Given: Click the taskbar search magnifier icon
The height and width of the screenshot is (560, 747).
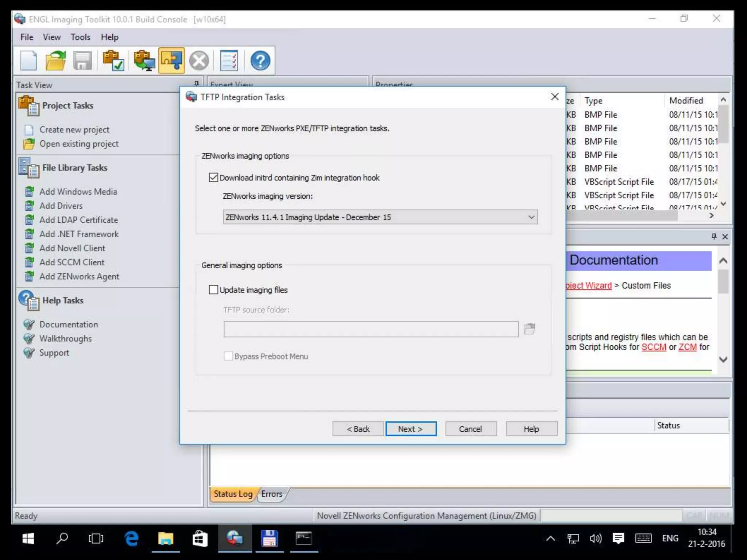Looking at the screenshot, I should pyautogui.click(x=62, y=538).
